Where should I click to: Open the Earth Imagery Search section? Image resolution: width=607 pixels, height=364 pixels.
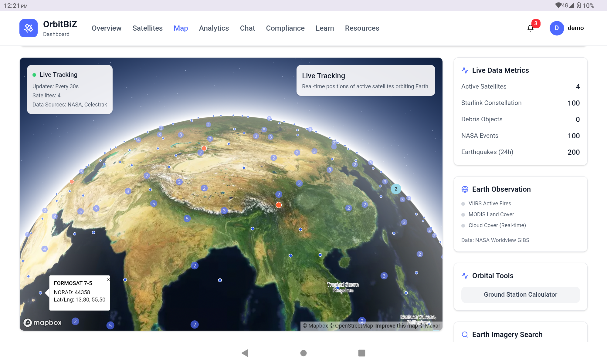point(507,334)
